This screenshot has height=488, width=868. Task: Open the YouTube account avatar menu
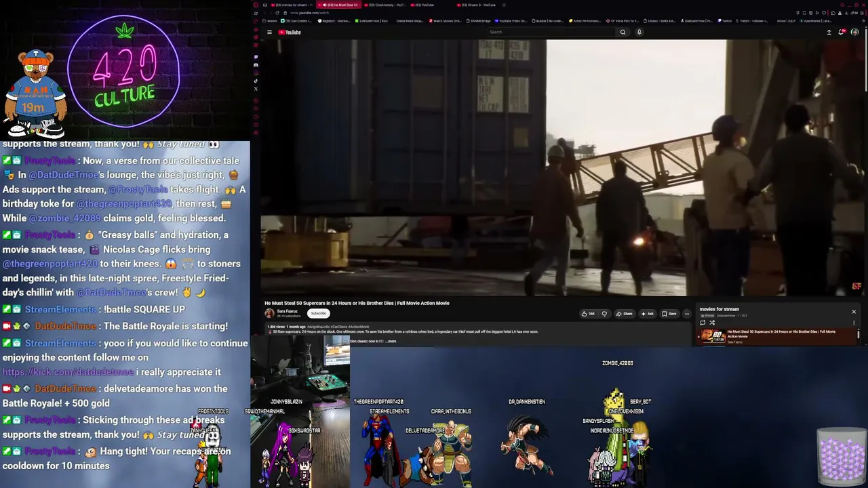tap(854, 32)
